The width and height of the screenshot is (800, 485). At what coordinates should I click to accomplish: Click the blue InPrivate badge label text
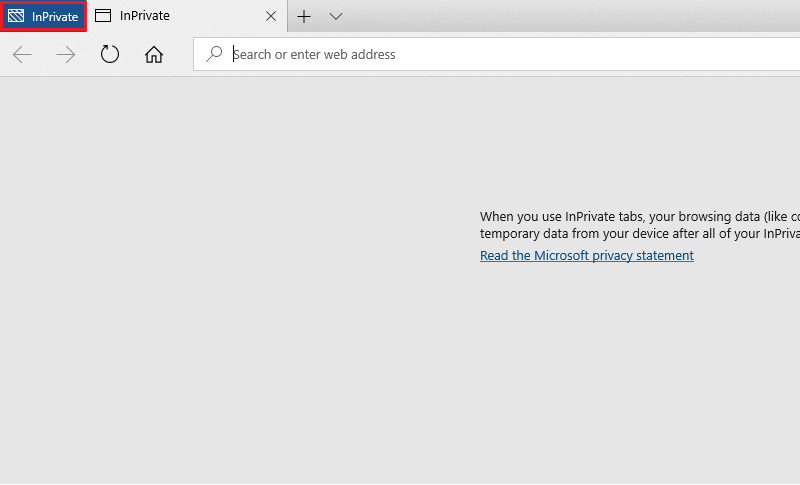point(54,17)
